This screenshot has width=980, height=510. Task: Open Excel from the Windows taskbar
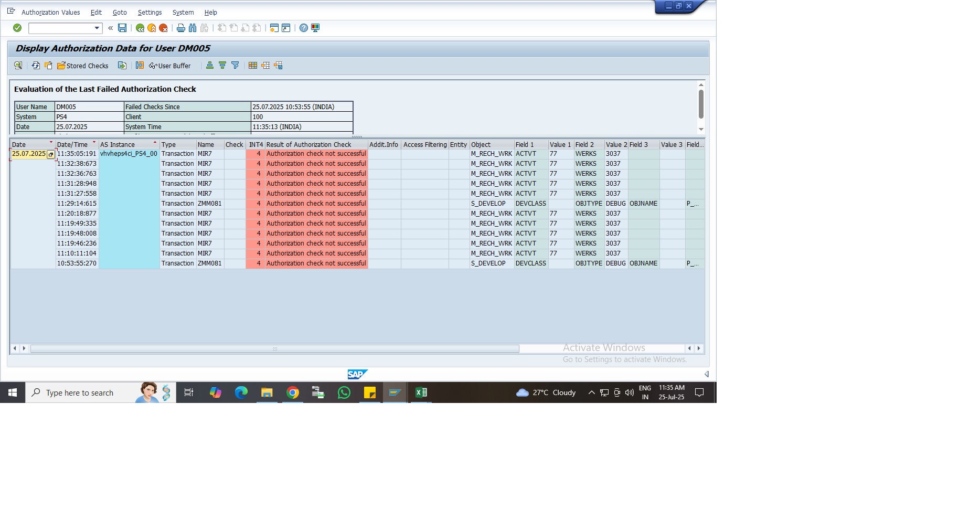(421, 392)
